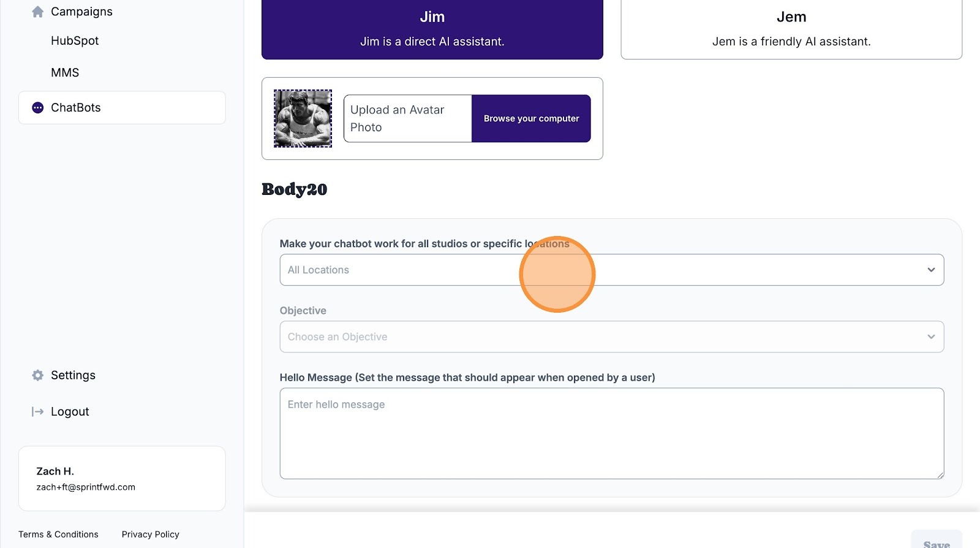Click the Logout arrow icon
Viewport: 980px width, 548px height.
(x=38, y=412)
